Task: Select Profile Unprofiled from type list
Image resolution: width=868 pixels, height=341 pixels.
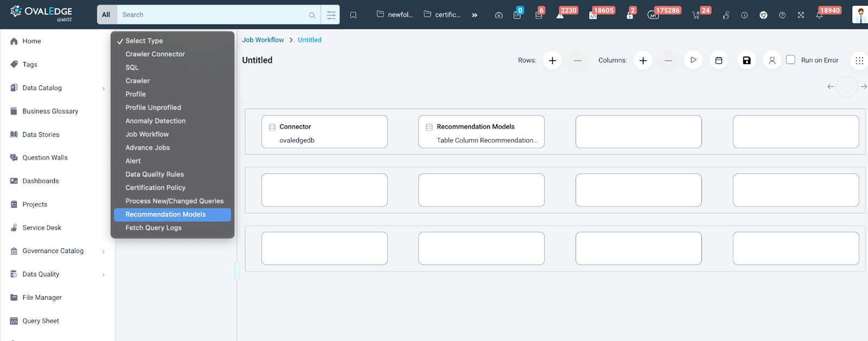Action: [173, 108]
